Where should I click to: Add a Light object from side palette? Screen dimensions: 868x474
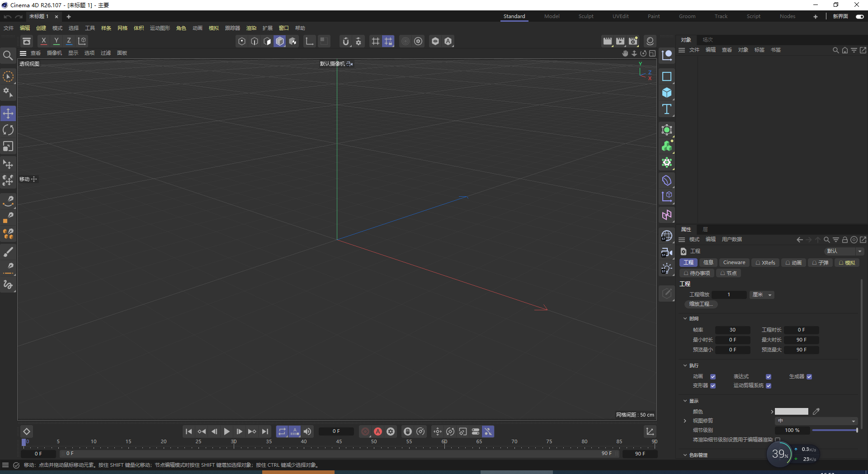click(667, 269)
